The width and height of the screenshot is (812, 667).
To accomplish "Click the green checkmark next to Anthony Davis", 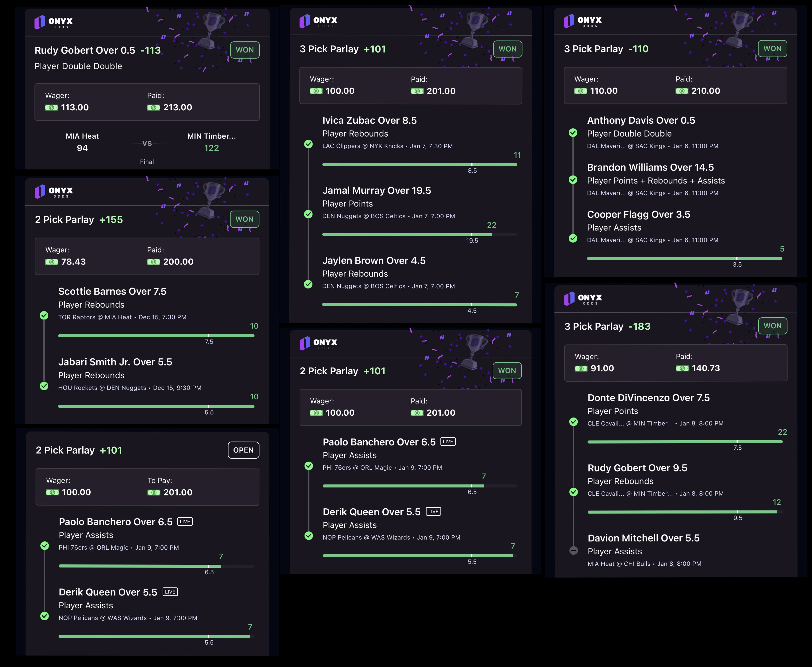I will tap(573, 133).
